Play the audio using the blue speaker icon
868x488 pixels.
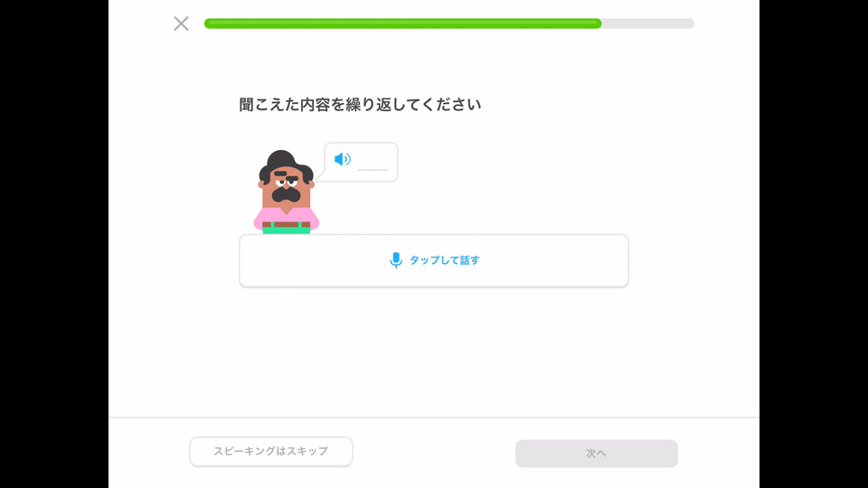tap(343, 159)
